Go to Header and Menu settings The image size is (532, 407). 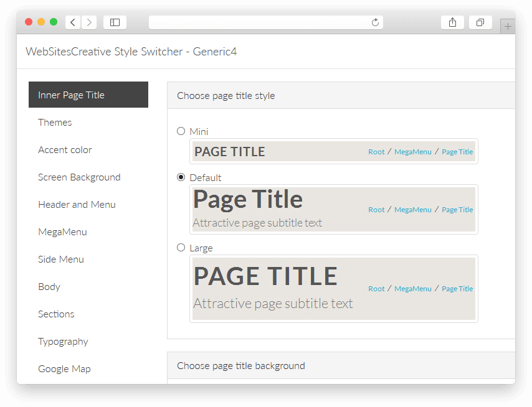click(77, 205)
